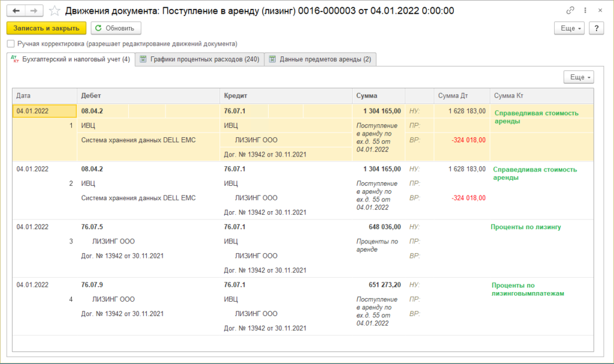
Task: Add document to favorites with star icon
Action: (x=55, y=11)
